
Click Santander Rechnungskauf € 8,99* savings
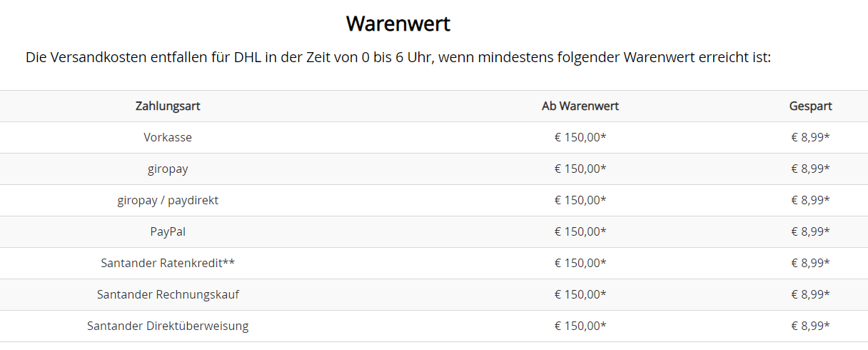810,294
